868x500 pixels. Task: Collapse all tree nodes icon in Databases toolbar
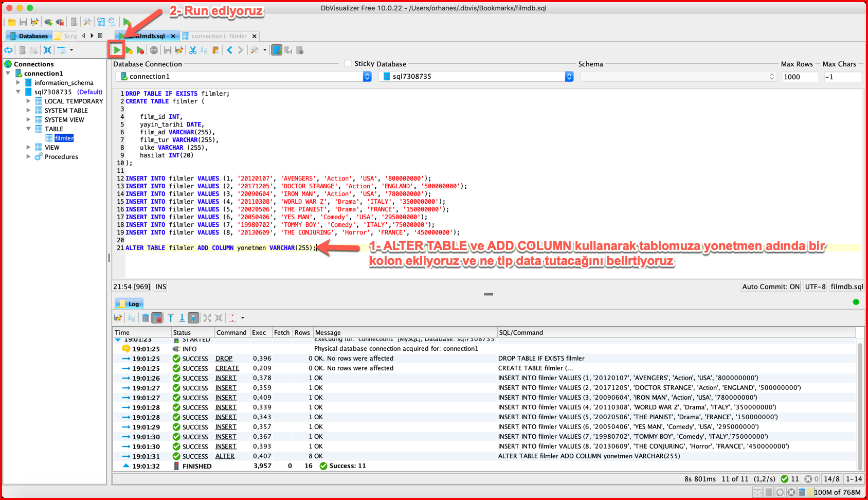[x=47, y=50]
